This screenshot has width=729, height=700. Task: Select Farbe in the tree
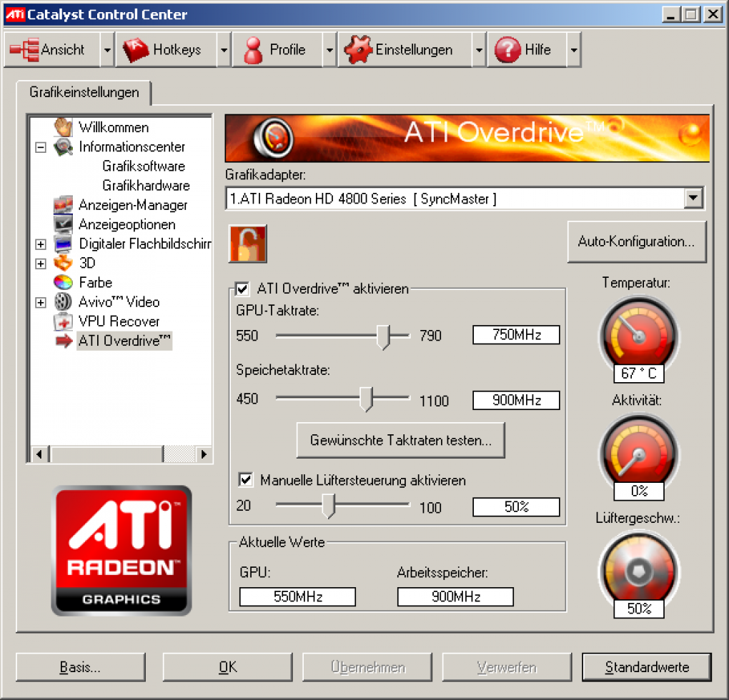coord(95,282)
